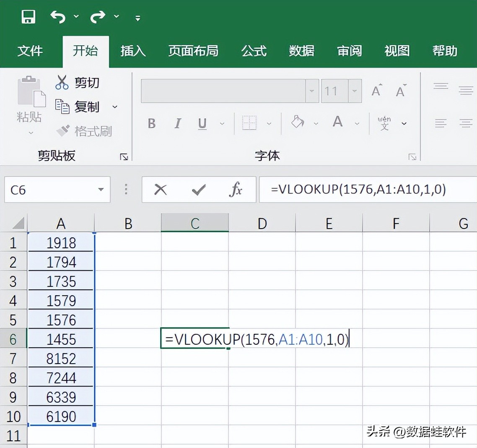Toggle bold formatting B
The image size is (477, 448).
pos(152,123)
